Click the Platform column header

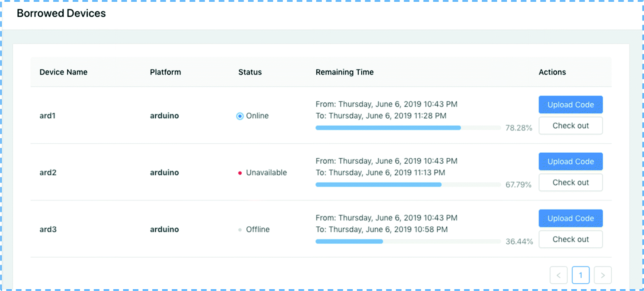[x=165, y=72]
